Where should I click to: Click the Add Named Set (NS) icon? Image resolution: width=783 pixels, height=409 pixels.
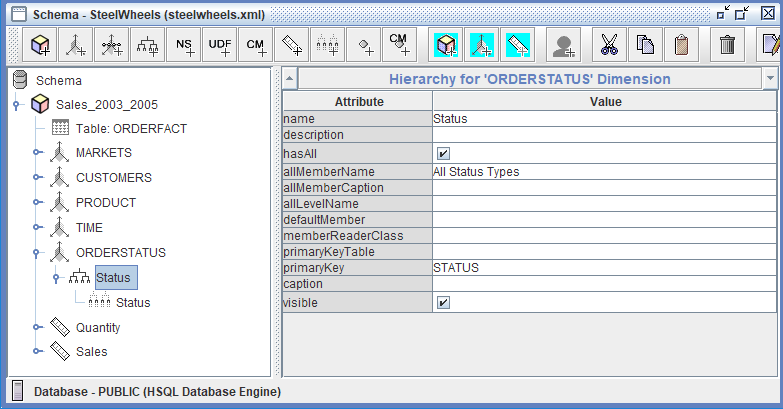184,45
